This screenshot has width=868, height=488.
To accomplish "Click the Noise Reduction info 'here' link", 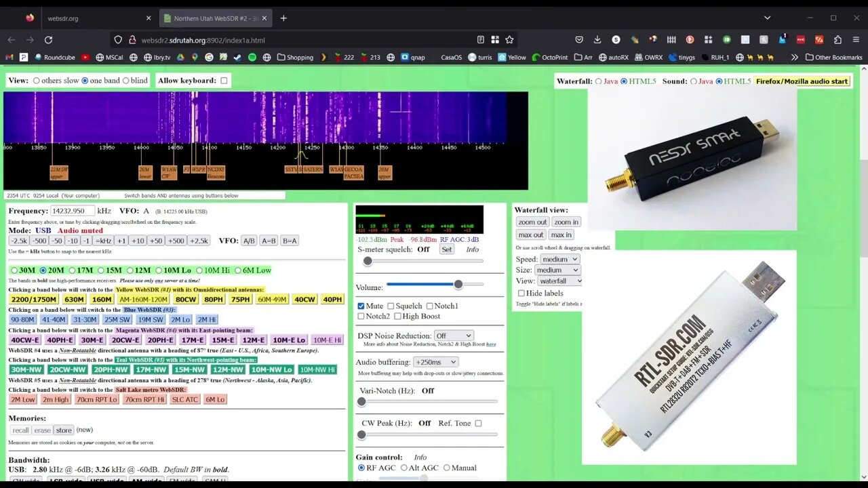I will click(491, 344).
